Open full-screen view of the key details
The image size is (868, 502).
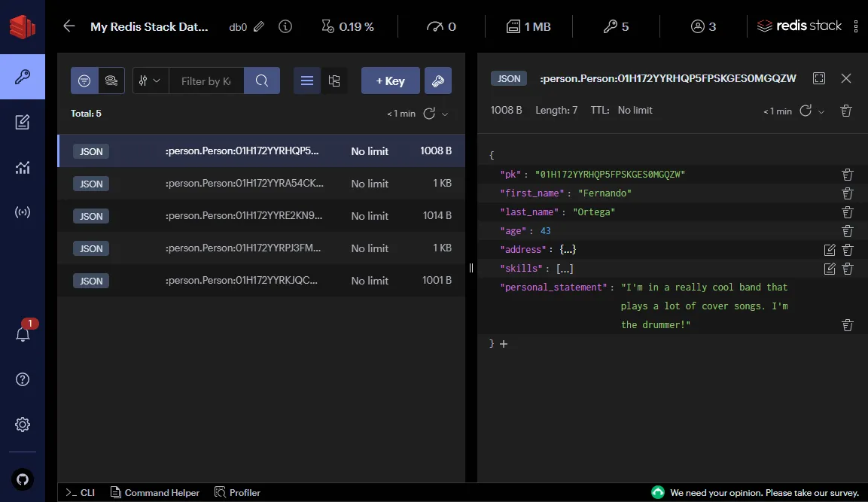click(818, 78)
